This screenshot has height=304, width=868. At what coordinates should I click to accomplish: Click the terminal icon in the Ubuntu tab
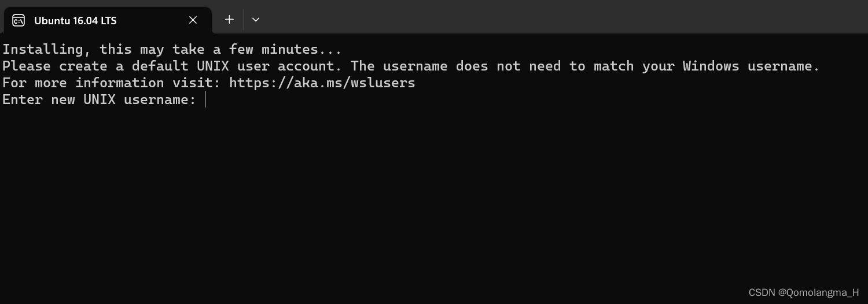[x=19, y=20]
